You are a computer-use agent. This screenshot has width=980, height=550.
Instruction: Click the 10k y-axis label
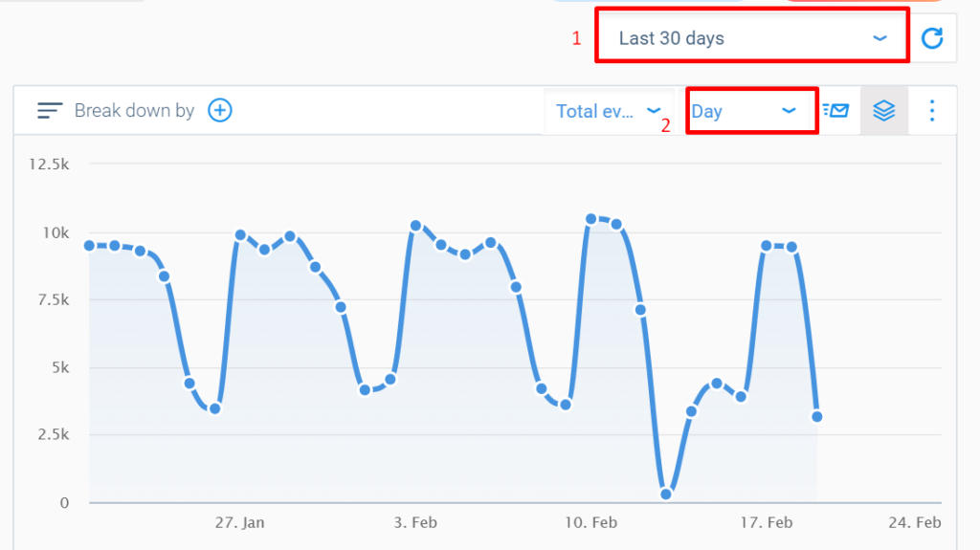pyautogui.click(x=56, y=233)
